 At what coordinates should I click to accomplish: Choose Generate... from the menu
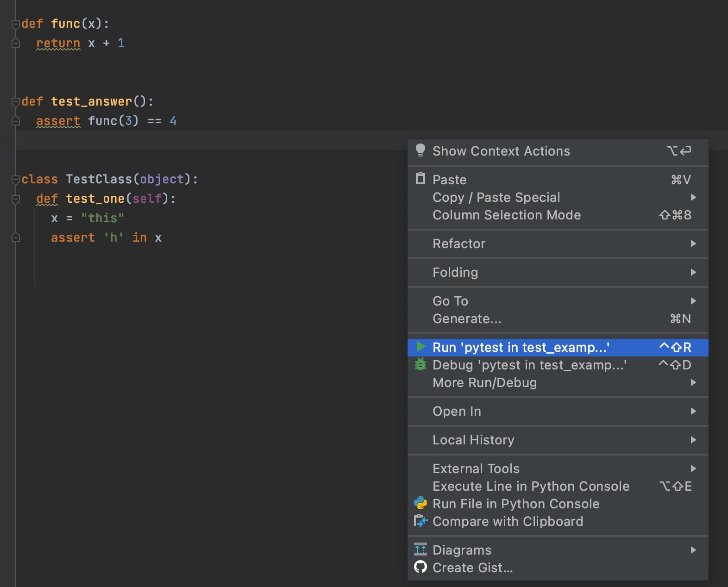(558, 318)
